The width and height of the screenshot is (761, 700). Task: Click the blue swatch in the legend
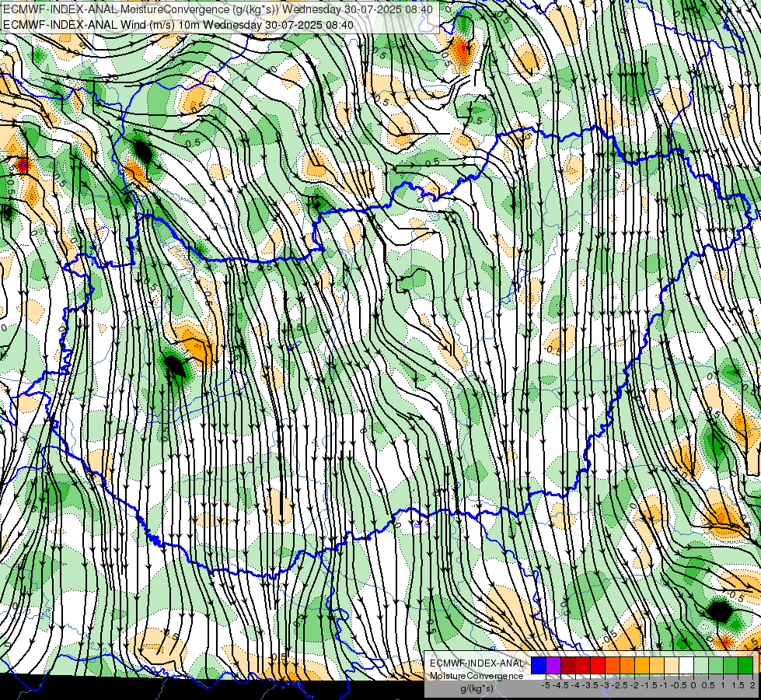click(539, 666)
